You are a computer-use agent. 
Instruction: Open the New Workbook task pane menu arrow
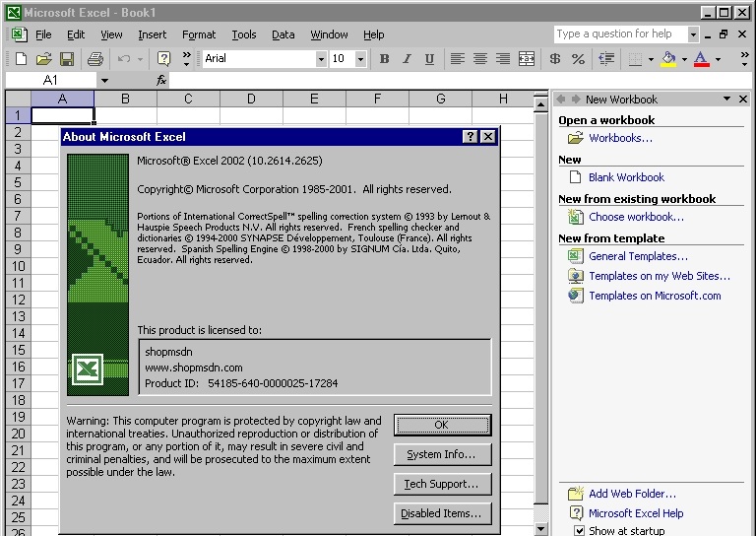click(x=726, y=99)
